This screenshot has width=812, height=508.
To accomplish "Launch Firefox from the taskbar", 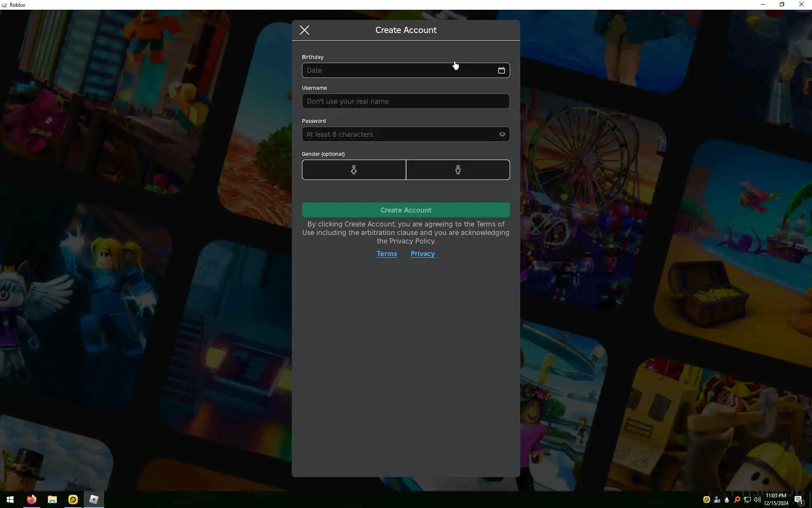I will [x=31, y=500].
